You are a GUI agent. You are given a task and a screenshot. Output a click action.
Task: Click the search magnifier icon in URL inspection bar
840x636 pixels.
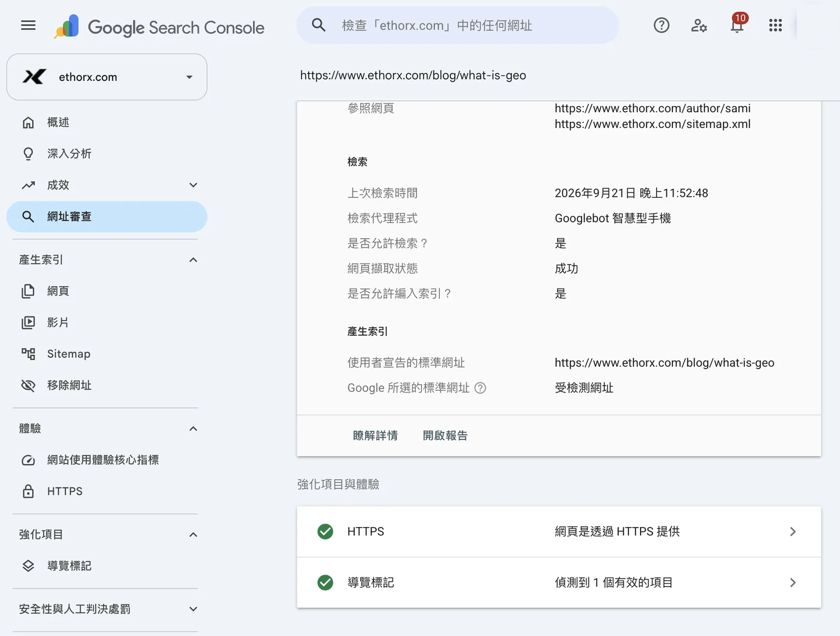coord(319,25)
